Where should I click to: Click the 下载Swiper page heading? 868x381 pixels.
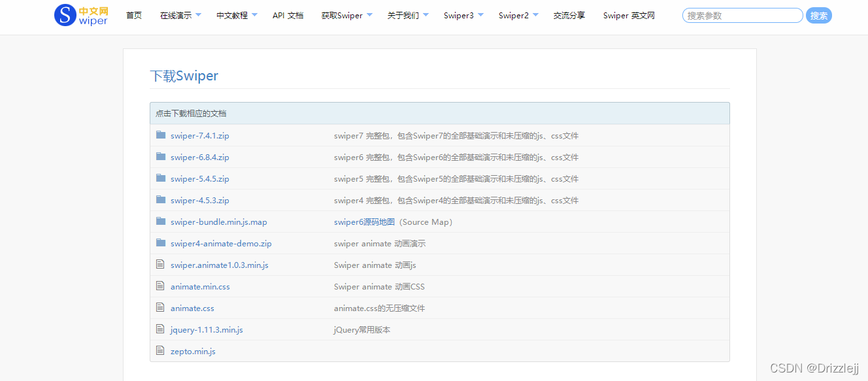point(184,76)
